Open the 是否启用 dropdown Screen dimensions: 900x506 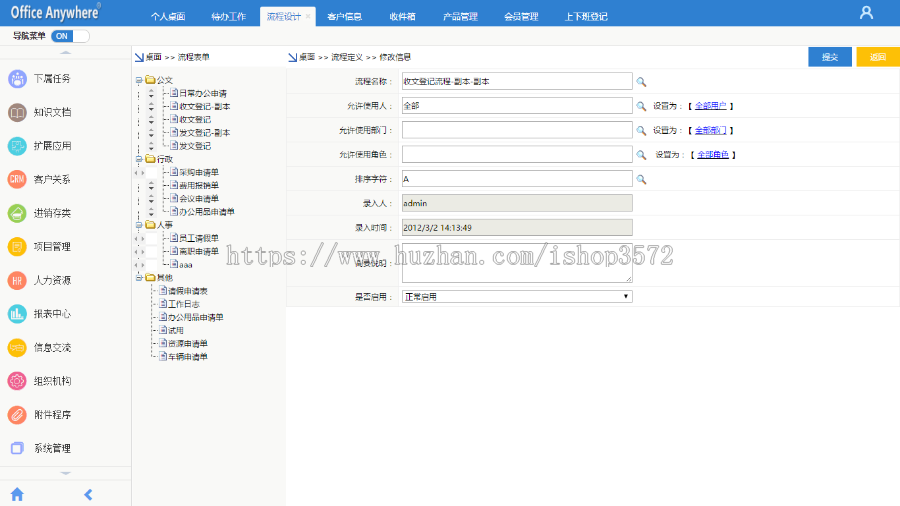click(517, 297)
